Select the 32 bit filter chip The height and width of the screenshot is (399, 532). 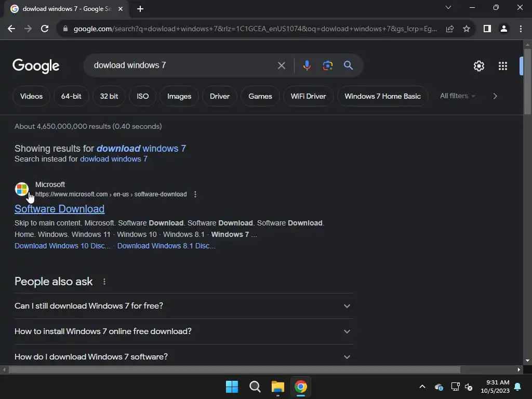tap(109, 96)
